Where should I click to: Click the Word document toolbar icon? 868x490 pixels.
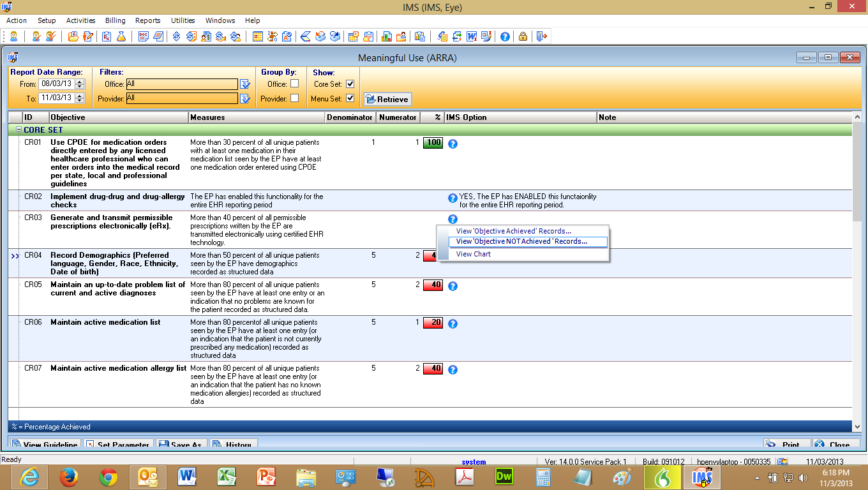pos(472,36)
